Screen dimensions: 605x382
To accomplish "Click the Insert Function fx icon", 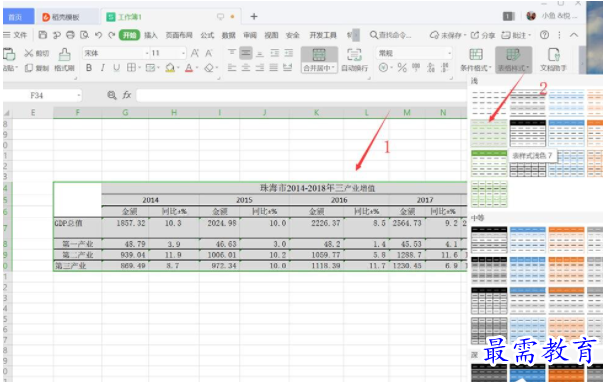I will coord(127,95).
